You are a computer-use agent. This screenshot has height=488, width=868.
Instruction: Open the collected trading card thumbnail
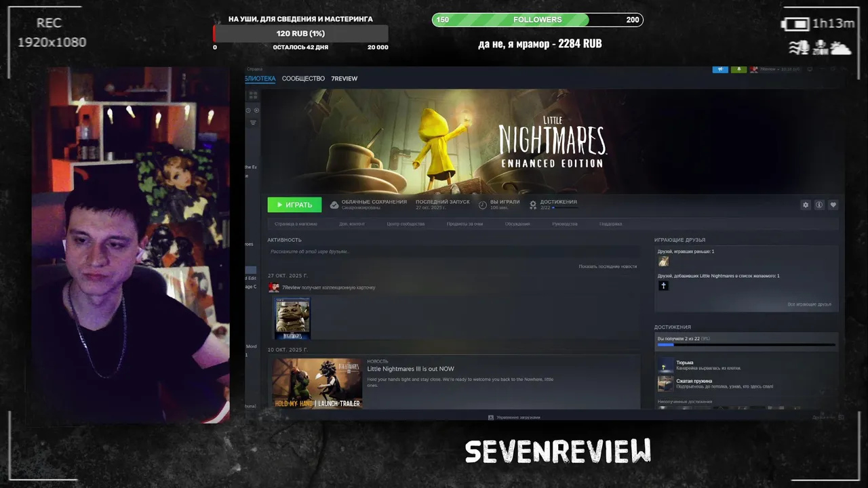[x=292, y=319]
